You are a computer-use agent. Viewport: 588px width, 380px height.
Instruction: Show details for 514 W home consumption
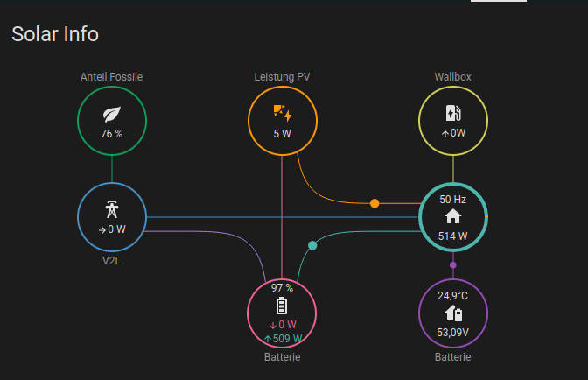pyautogui.click(x=452, y=236)
